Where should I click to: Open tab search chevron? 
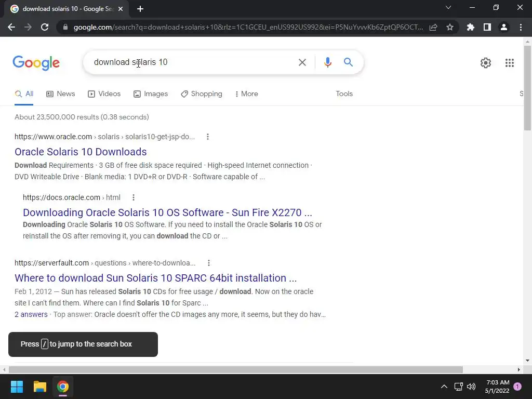(x=448, y=7)
